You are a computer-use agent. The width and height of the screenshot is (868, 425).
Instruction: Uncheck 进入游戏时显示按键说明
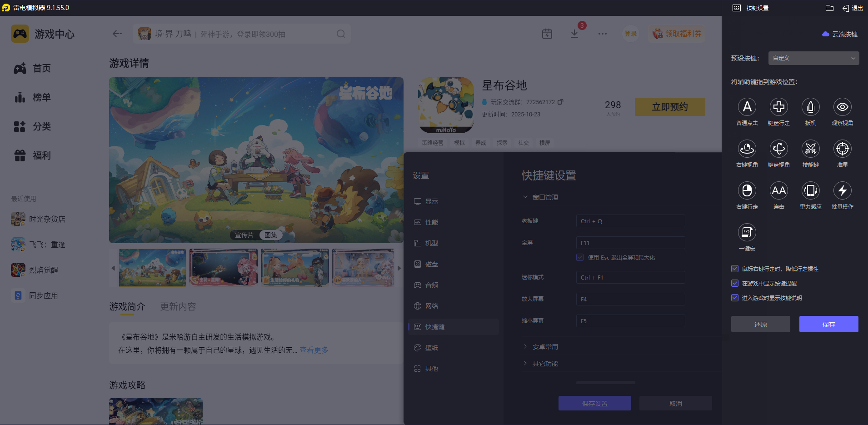point(735,298)
